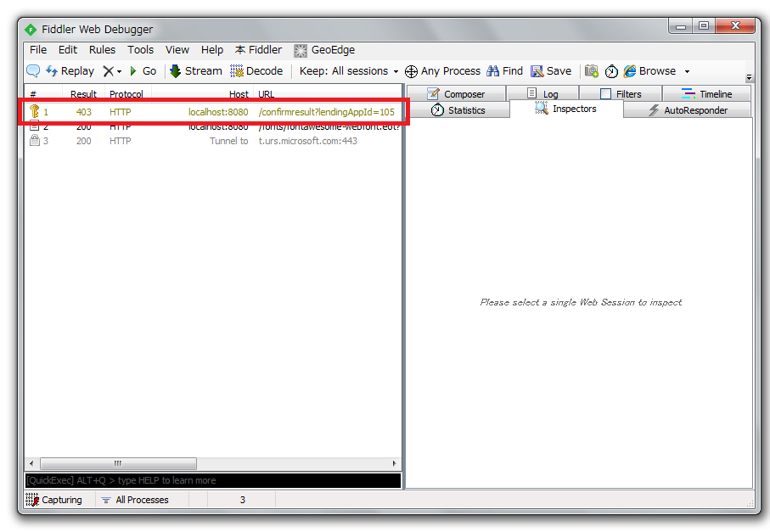This screenshot has width=770, height=532.
Task: Switch to the AutoResponder tab
Action: coord(688,110)
